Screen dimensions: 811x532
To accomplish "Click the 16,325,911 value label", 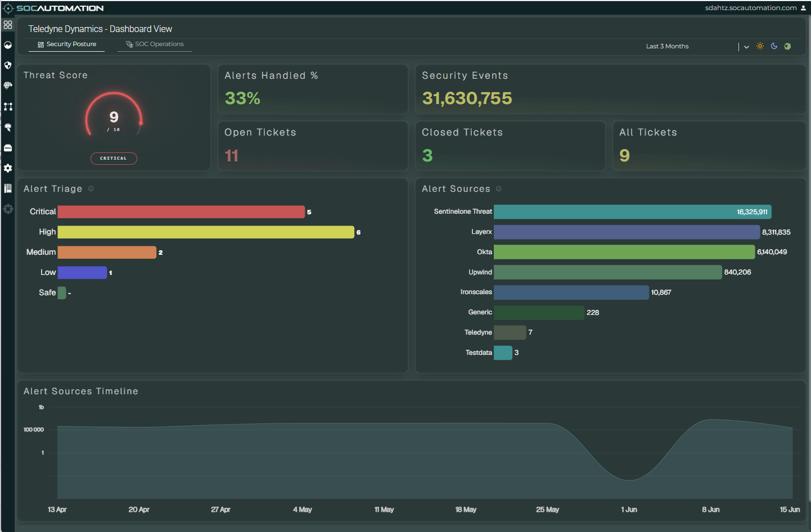I will [x=752, y=212].
